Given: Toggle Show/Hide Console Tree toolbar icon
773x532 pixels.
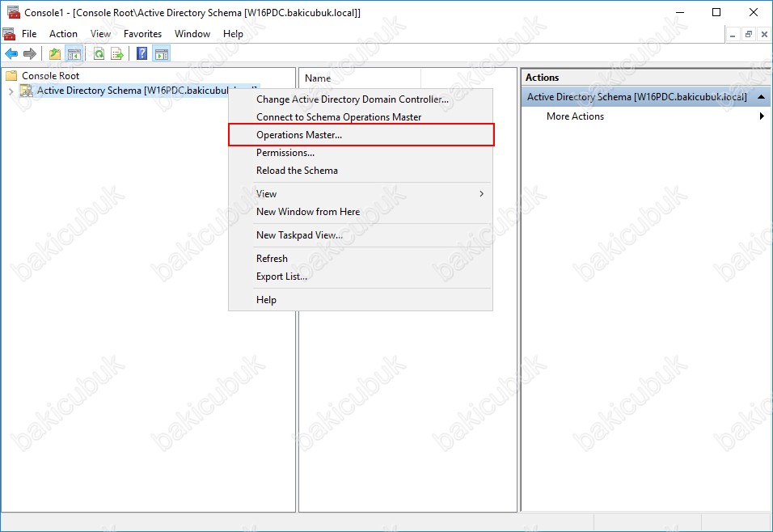Looking at the screenshot, I should coord(74,53).
